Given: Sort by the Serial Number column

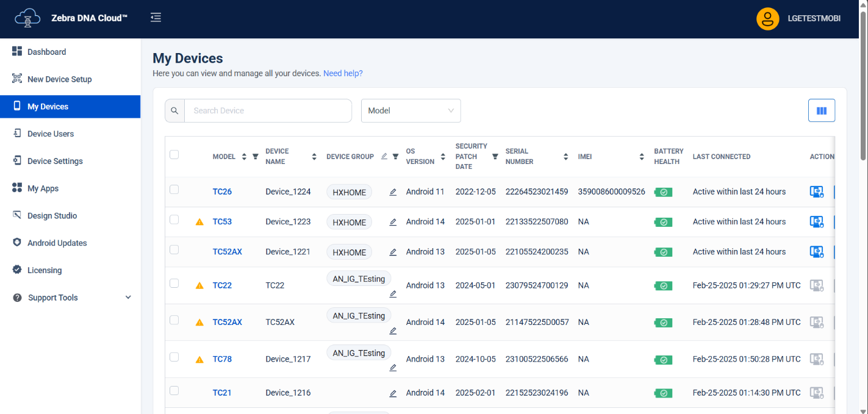Looking at the screenshot, I should pos(565,157).
